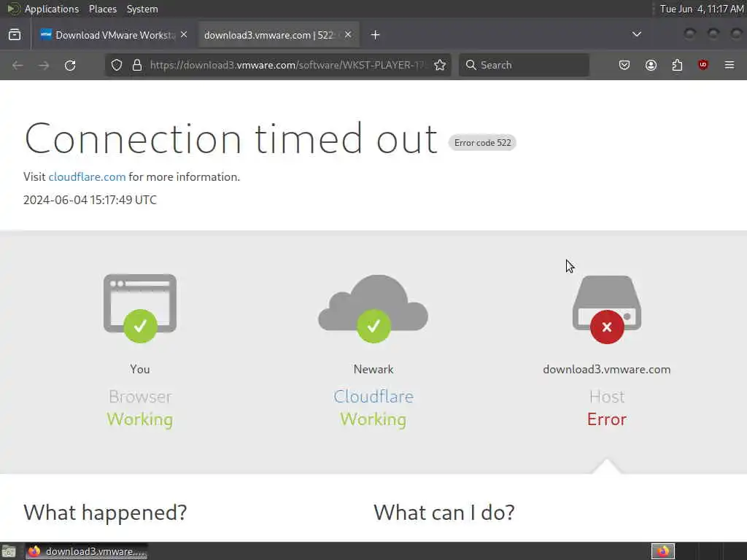Open the Pocket save icon

(x=624, y=65)
